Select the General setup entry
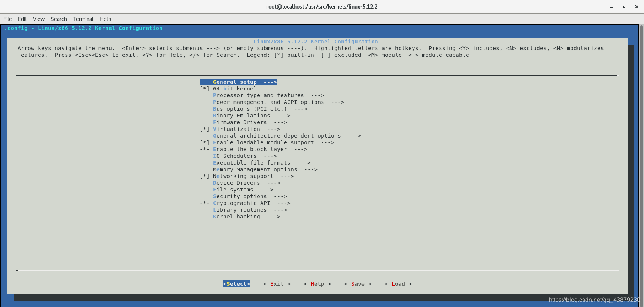Image resolution: width=644 pixels, height=307 pixels. coord(239,82)
